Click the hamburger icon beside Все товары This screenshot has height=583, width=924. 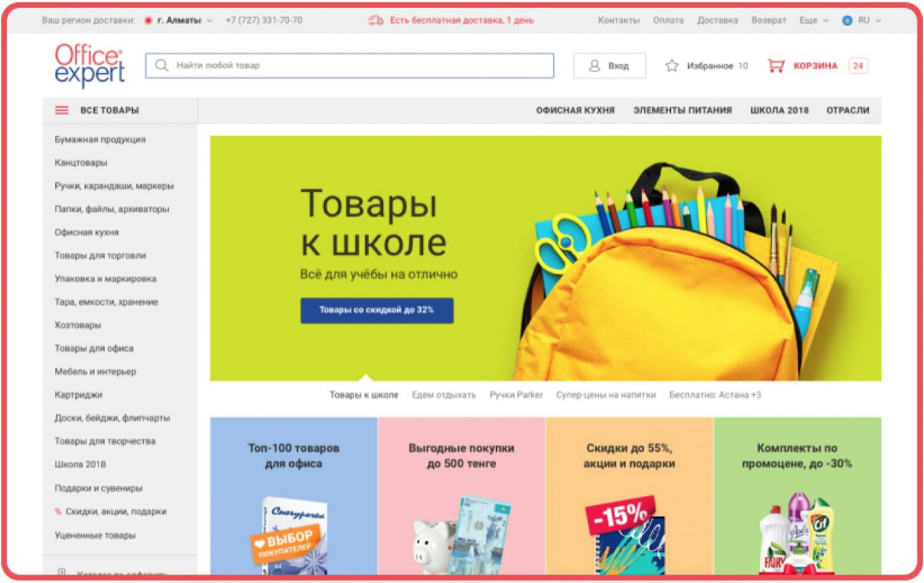(62, 111)
